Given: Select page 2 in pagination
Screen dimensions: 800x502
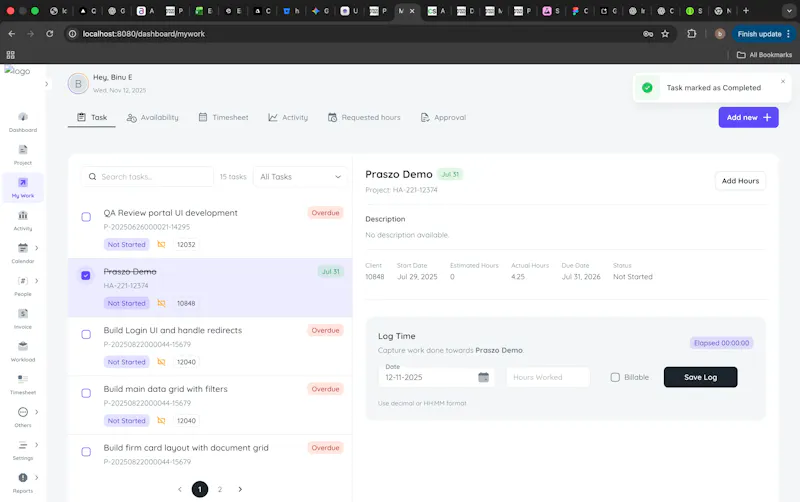Looking at the screenshot, I should click(x=220, y=489).
